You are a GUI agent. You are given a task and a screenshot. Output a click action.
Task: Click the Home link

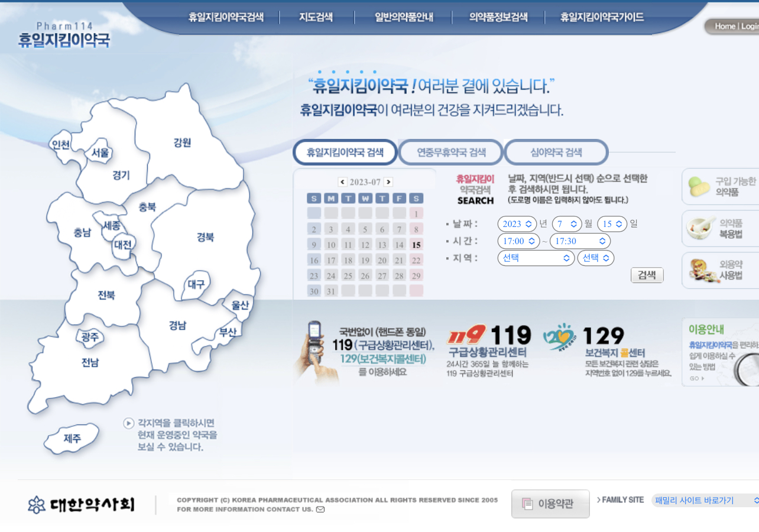(x=725, y=26)
